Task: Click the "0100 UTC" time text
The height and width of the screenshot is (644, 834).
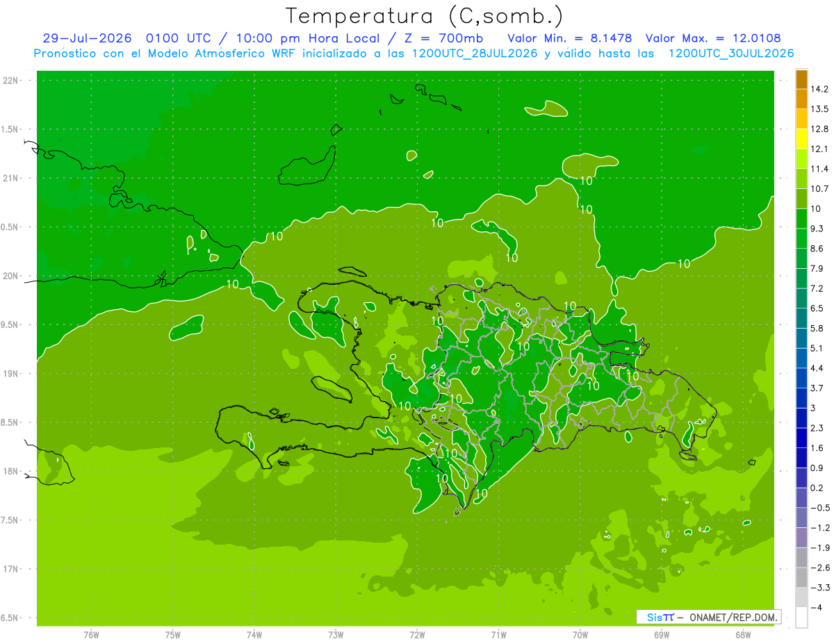Action: 180,38
